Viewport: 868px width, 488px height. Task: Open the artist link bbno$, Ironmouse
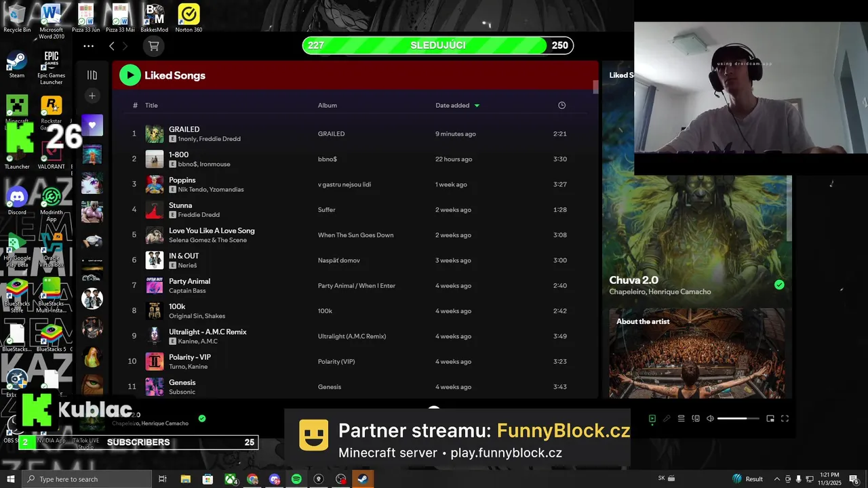tap(204, 164)
